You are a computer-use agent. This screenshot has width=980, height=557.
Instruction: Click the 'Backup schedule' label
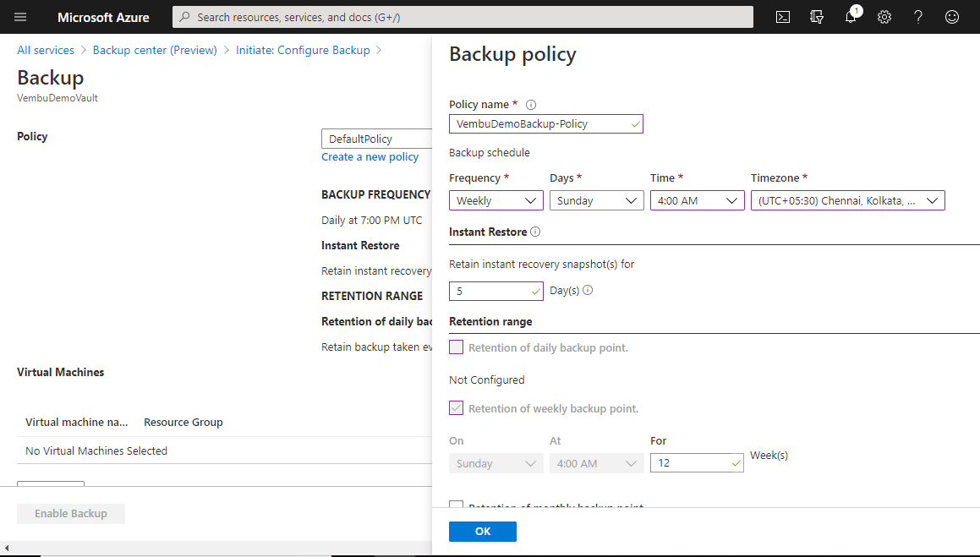tap(490, 152)
